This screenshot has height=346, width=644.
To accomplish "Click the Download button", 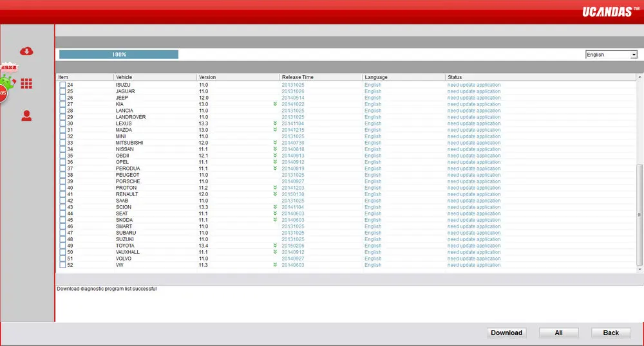I will (x=506, y=333).
